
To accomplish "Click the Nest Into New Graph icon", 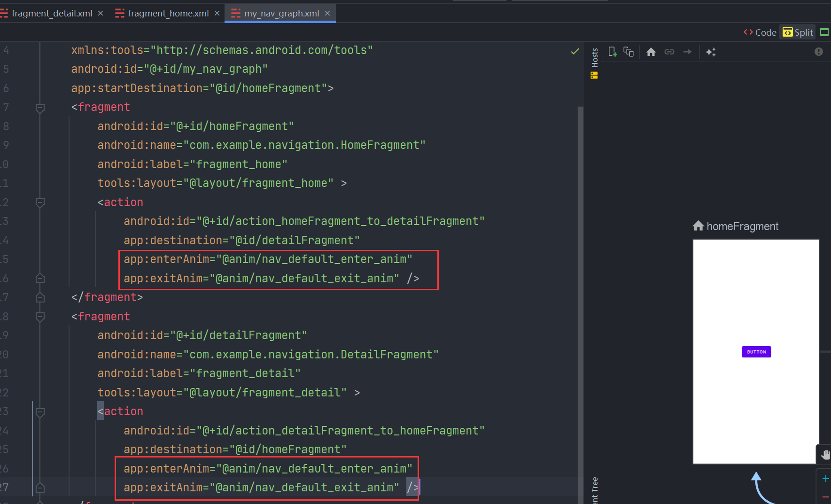I will pyautogui.click(x=629, y=52).
